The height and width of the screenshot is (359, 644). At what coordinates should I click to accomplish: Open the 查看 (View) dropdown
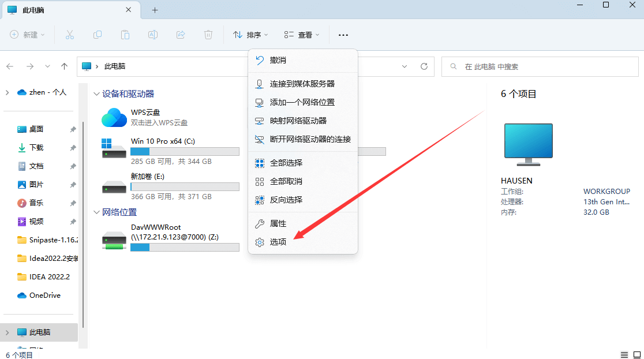coord(301,35)
